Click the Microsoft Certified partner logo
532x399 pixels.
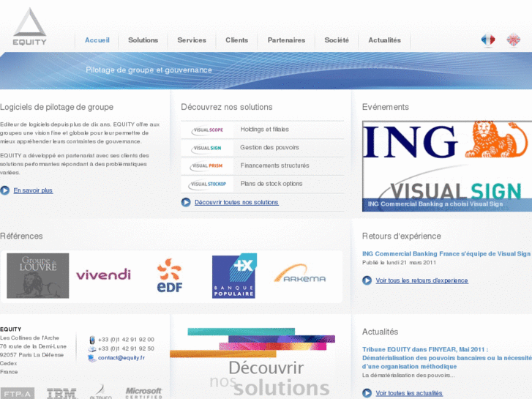click(x=144, y=393)
